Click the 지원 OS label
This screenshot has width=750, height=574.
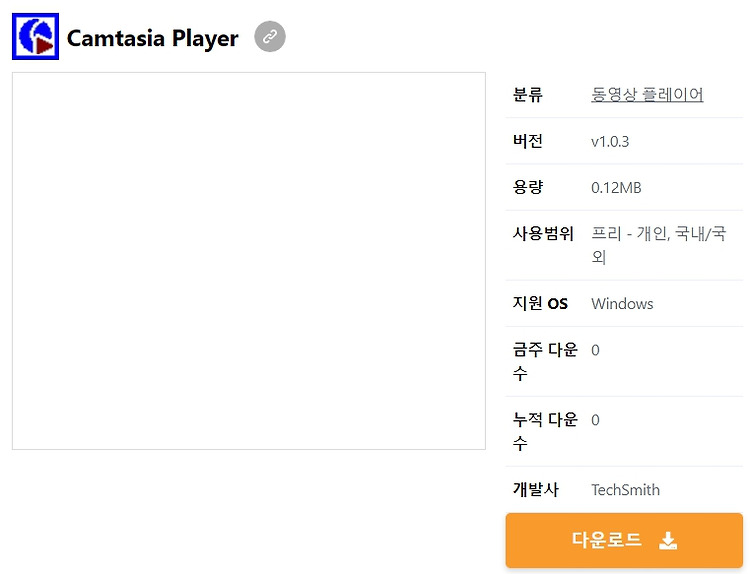point(540,303)
